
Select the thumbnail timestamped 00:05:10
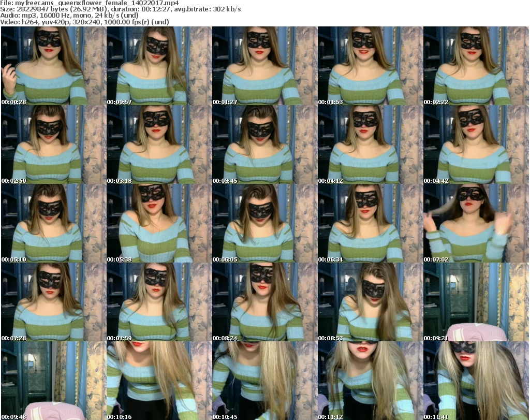[x=54, y=224]
